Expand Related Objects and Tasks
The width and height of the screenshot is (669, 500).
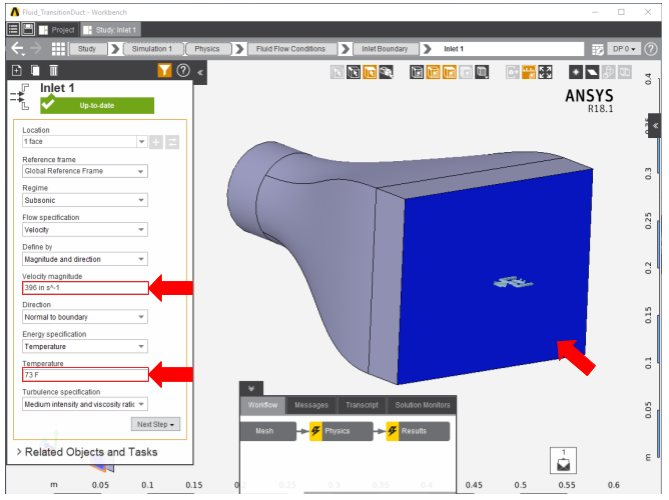click(87, 452)
